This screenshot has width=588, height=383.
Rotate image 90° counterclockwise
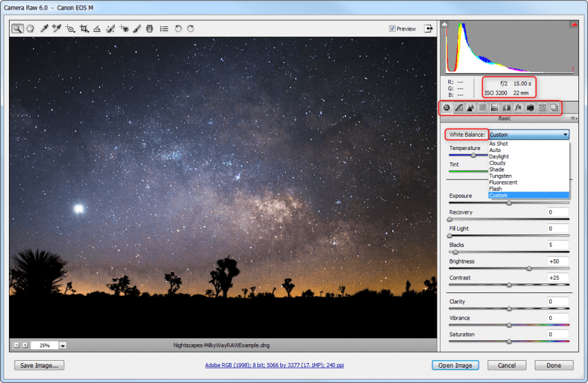pos(178,28)
